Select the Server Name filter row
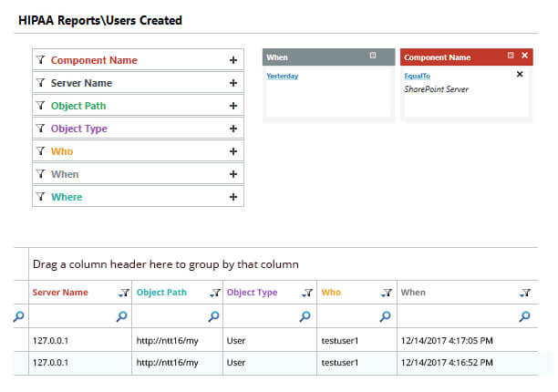558x392 pixels. coord(138,83)
